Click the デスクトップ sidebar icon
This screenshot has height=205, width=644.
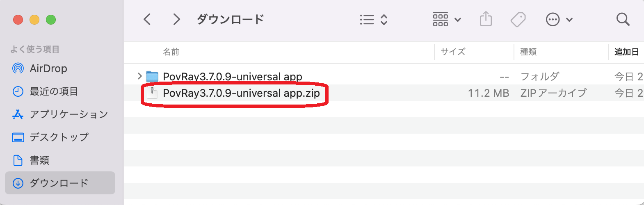pos(18,137)
